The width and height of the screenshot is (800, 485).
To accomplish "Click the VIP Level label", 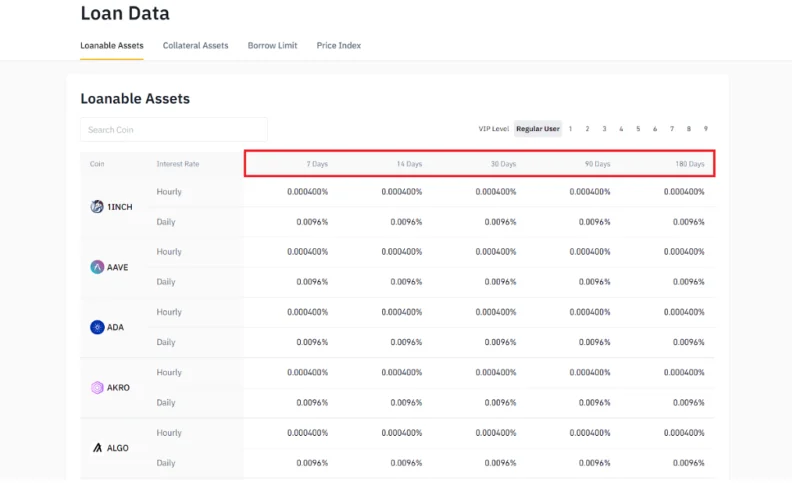I will point(493,129).
